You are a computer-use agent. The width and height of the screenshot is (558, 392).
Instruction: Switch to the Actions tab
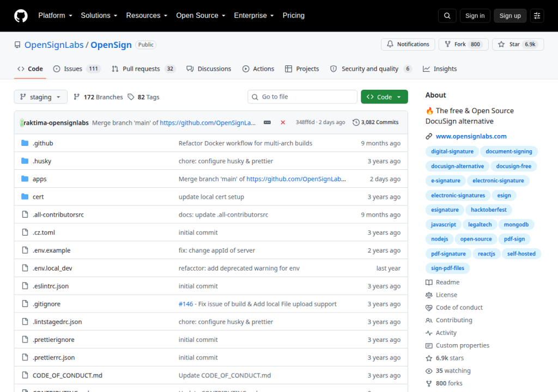click(258, 69)
